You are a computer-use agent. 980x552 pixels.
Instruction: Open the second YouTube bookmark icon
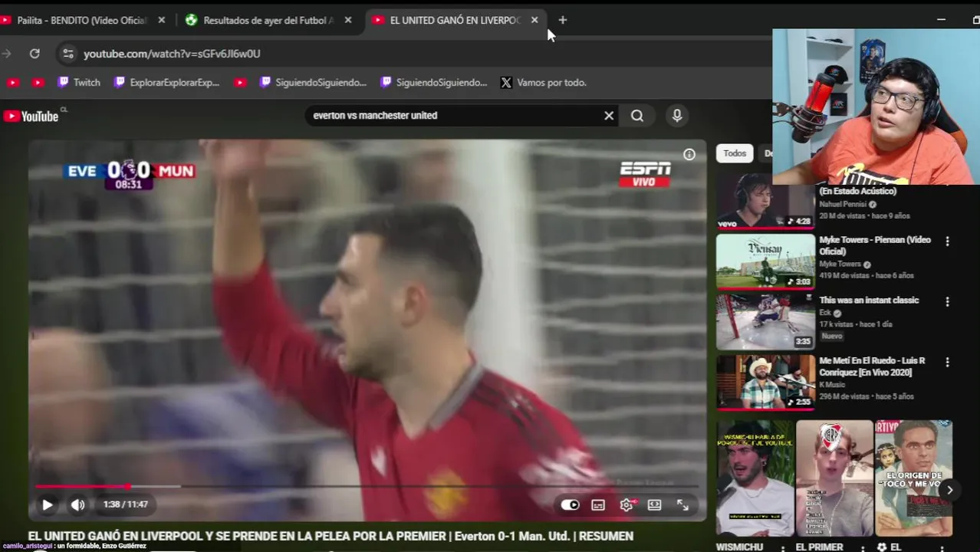38,83
